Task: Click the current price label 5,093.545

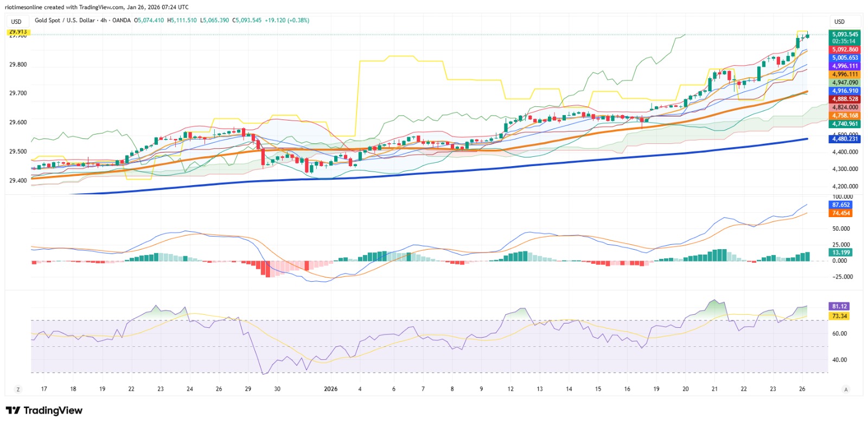Action: click(x=845, y=34)
